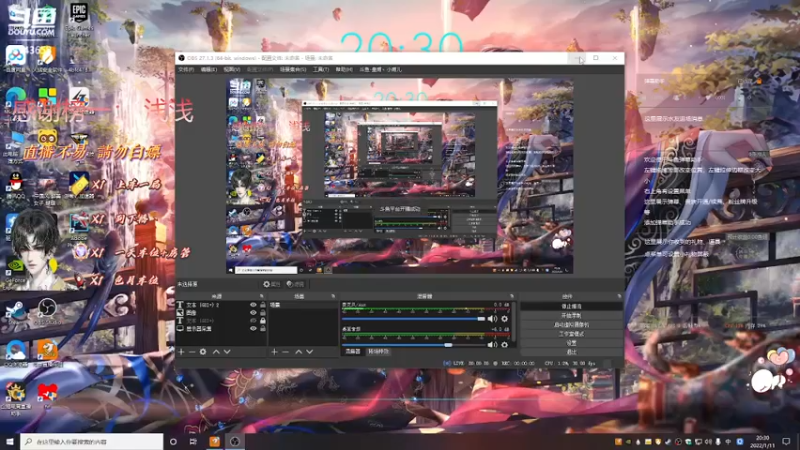The height and width of the screenshot is (450, 800).
Task: Open desktop audio track settings gear
Action: (x=505, y=345)
